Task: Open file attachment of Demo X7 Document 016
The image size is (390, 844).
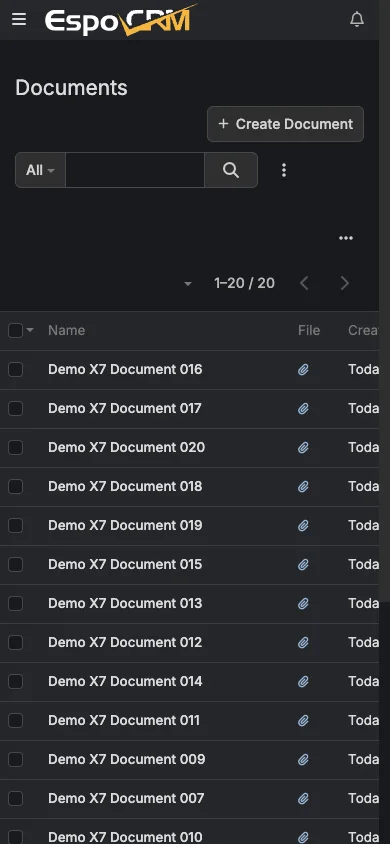Action: (303, 370)
